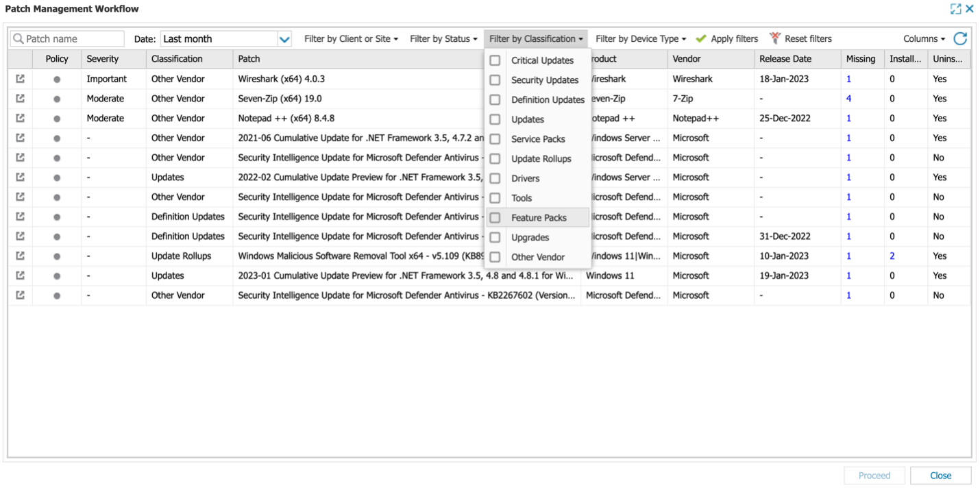This screenshot has width=980, height=490.
Task: Open the Filter by Status dropdown
Action: 443,38
